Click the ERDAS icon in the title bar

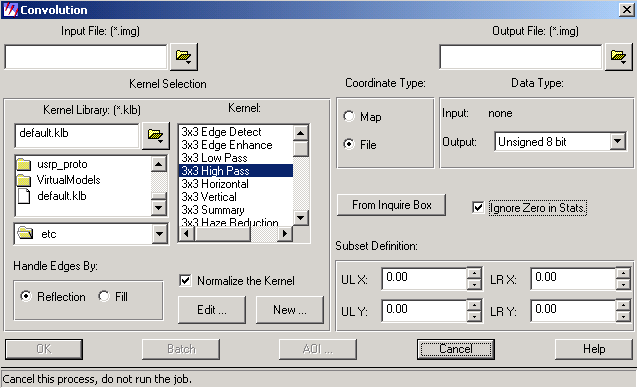pyautogui.click(x=10, y=10)
